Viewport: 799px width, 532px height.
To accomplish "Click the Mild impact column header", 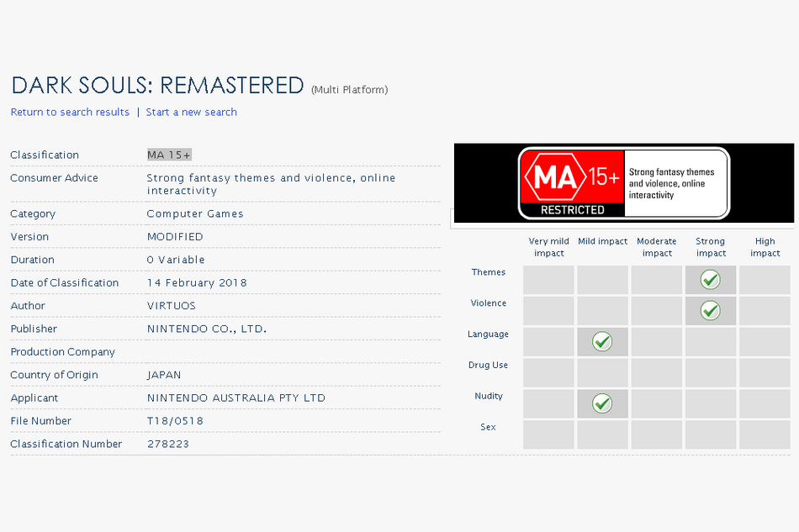I will click(603, 241).
